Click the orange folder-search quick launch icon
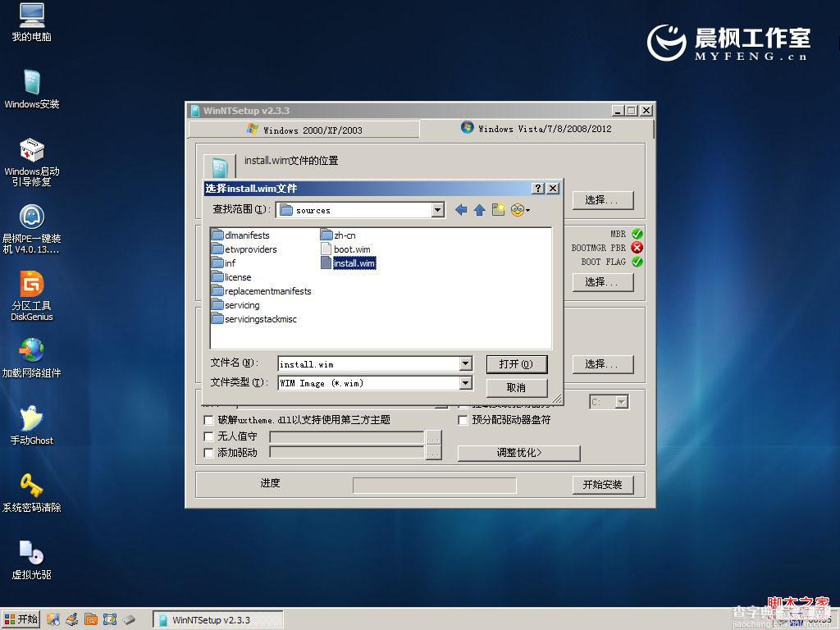This screenshot has width=840, height=630. coord(91,620)
